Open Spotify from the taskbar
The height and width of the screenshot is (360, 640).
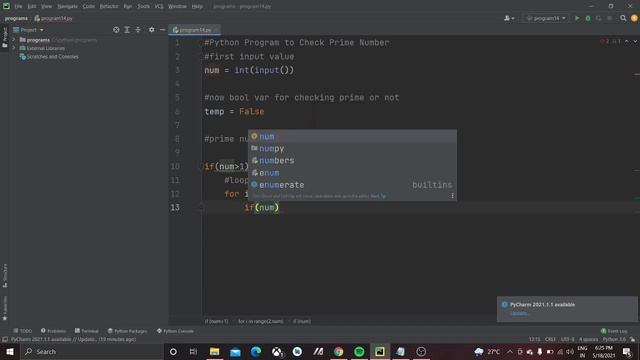pyautogui.click(x=359, y=351)
